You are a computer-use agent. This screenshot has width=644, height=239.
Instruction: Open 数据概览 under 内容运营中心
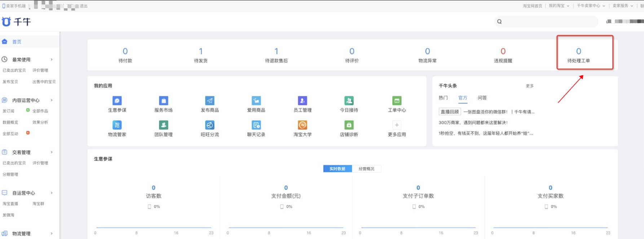pyautogui.click(x=10, y=123)
